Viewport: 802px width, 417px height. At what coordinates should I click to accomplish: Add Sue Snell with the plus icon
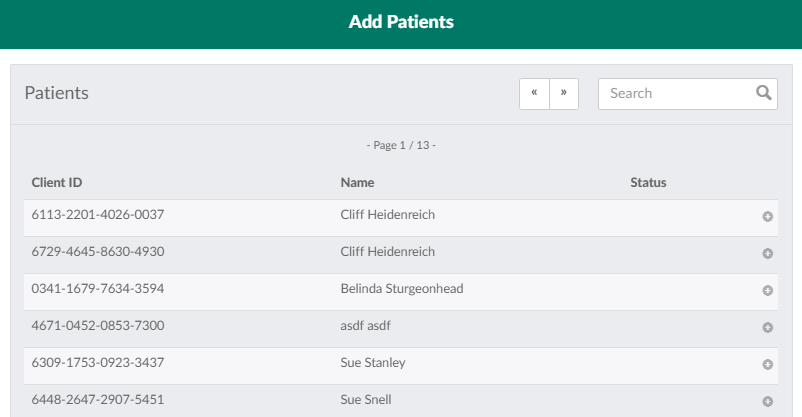pos(768,401)
